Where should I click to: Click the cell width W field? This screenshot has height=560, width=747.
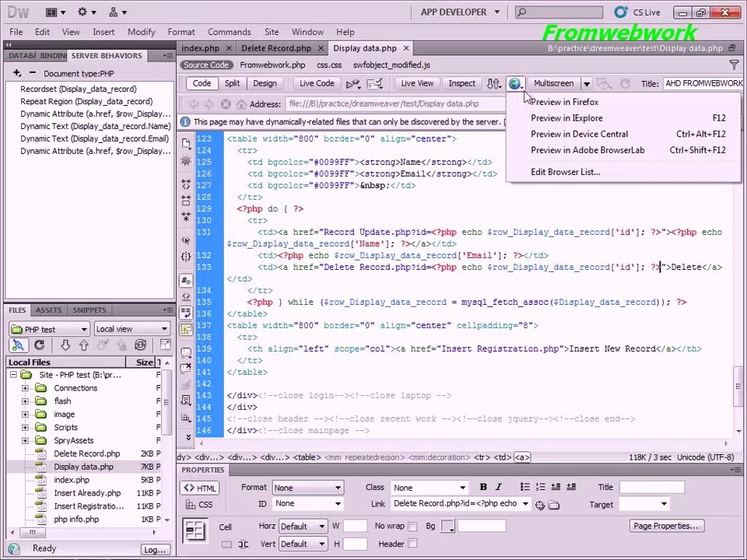click(x=355, y=527)
